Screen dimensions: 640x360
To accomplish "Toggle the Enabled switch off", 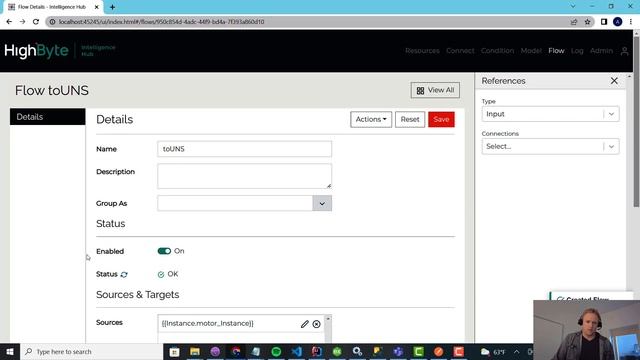I will (164, 251).
